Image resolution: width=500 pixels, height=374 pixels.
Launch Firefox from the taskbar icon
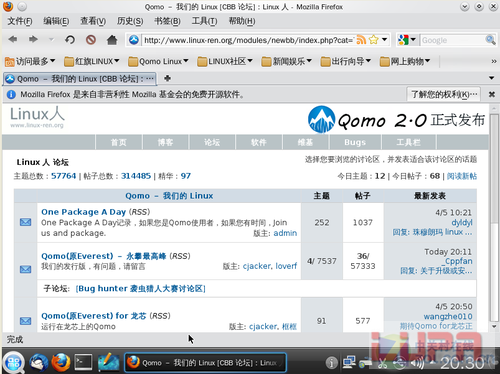pos(61,362)
